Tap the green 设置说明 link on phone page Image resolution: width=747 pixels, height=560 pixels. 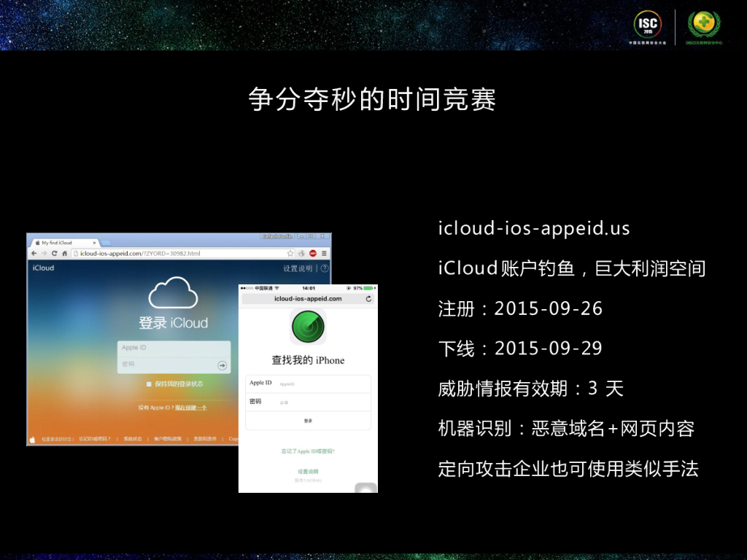[x=308, y=472]
